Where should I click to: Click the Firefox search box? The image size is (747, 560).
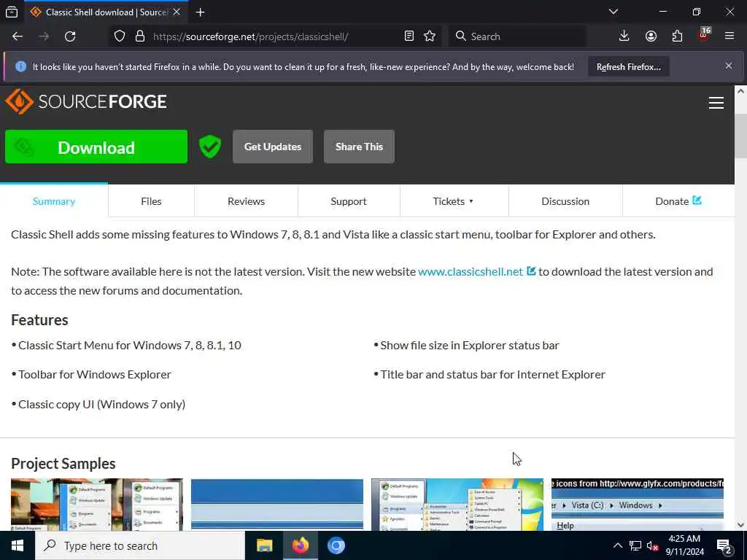pos(518,36)
